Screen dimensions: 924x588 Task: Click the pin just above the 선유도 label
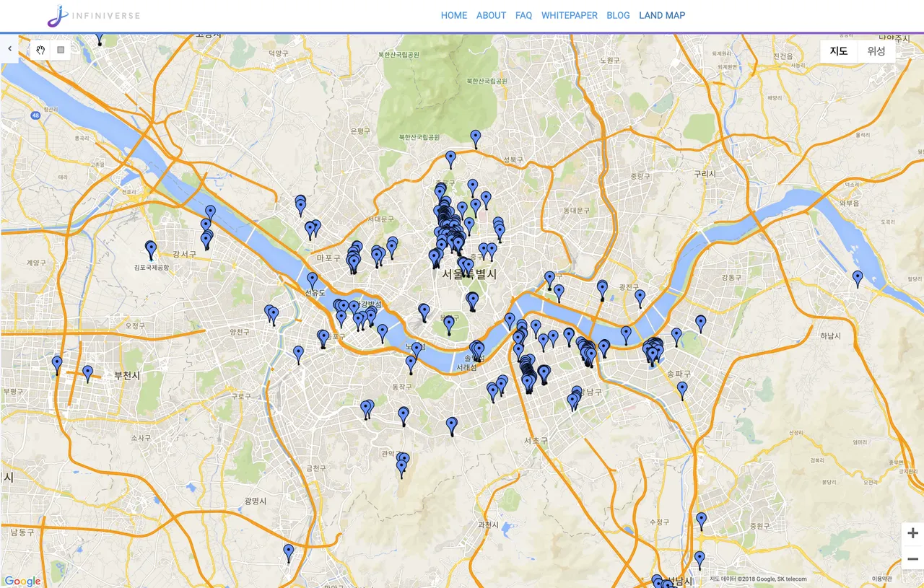[x=313, y=281]
